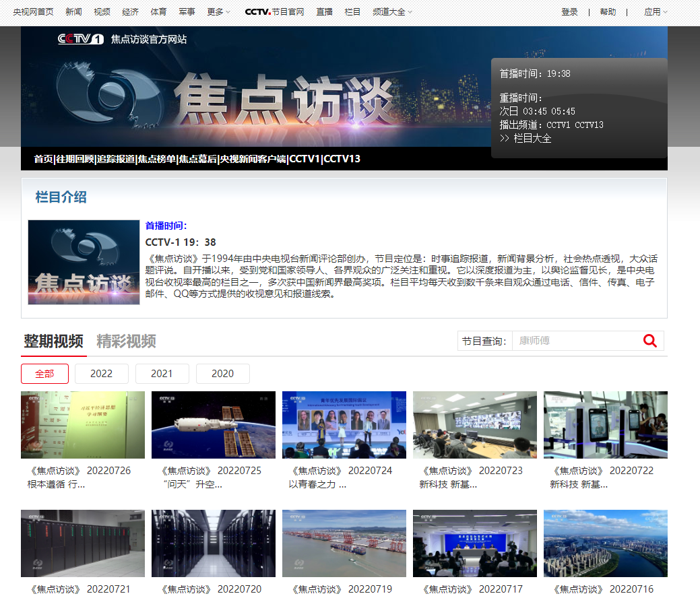This screenshot has width=700, height=598.
Task: Filter videos by year 2022
Action: (x=101, y=374)
